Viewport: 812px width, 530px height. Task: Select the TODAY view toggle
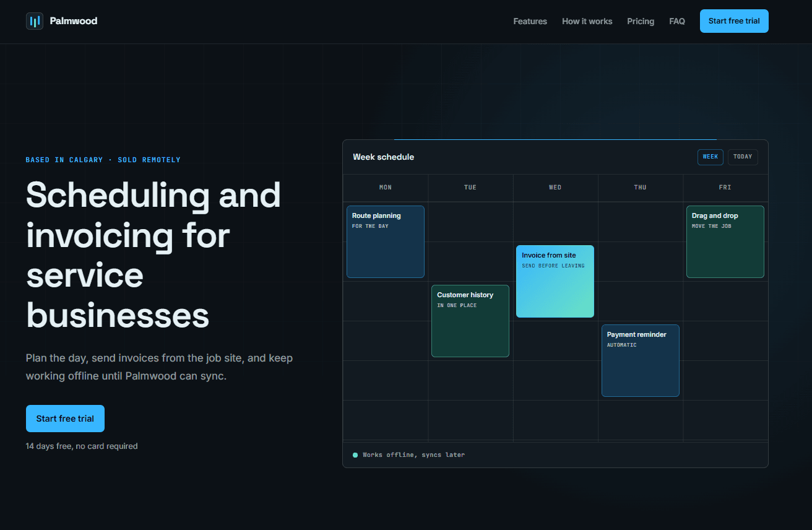tap(743, 157)
